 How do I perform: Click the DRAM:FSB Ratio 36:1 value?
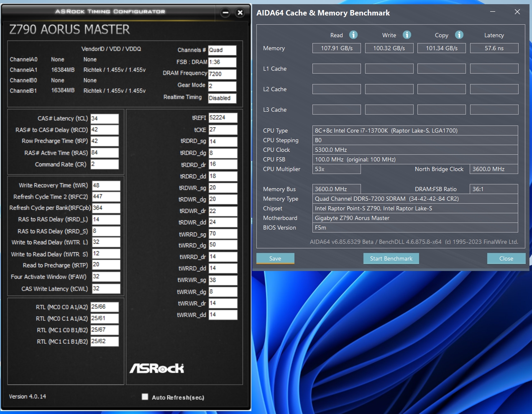point(494,189)
